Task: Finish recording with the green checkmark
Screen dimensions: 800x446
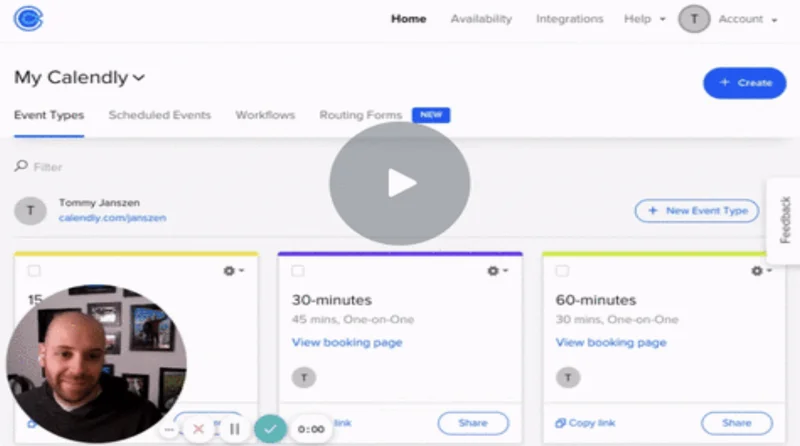Action: pyautogui.click(x=270, y=429)
